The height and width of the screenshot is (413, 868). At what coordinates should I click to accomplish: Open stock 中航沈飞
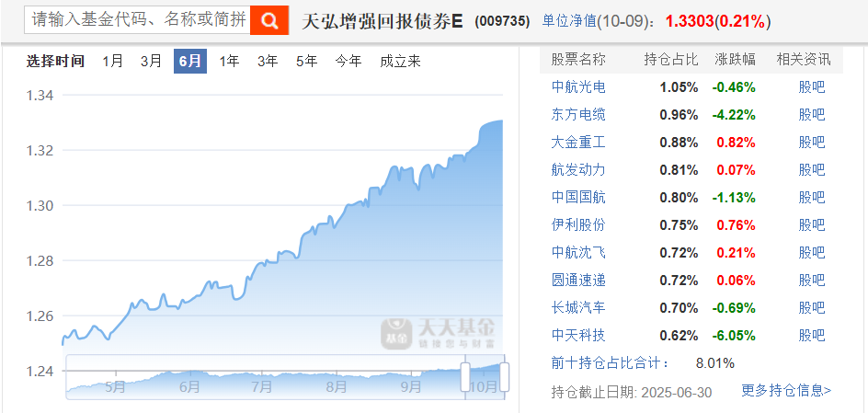point(578,252)
